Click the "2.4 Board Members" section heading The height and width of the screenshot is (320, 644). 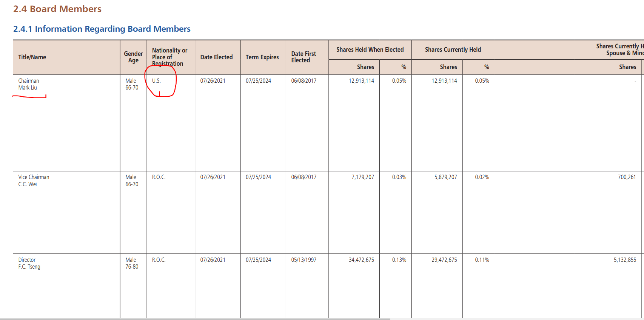click(x=57, y=9)
